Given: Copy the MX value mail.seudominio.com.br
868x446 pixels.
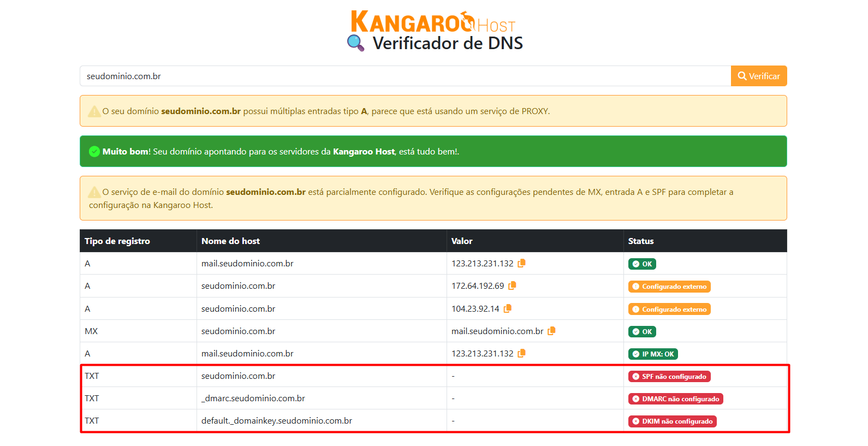Looking at the screenshot, I should (x=552, y=331).
